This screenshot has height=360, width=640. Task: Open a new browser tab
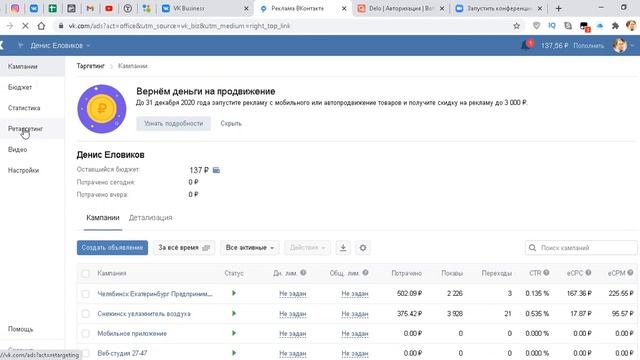558,8
